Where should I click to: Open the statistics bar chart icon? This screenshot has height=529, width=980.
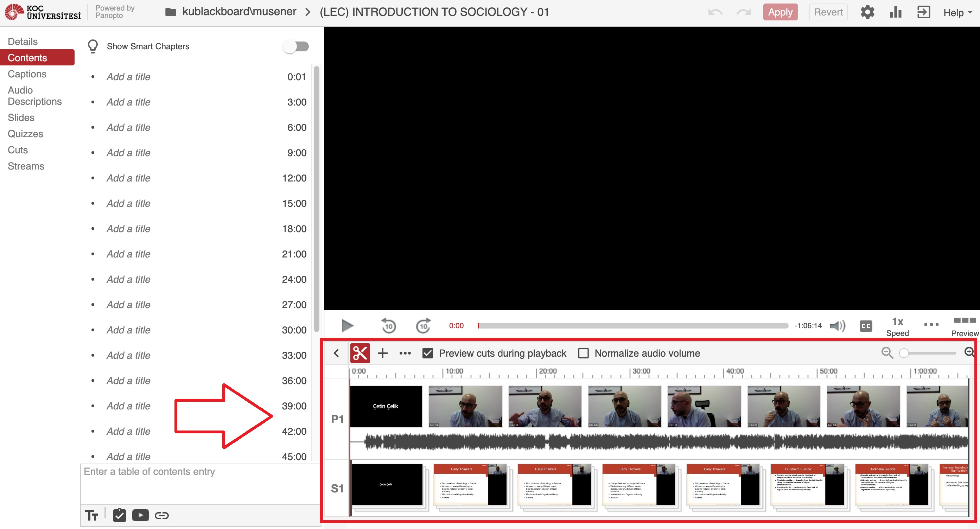pos(896,12)
